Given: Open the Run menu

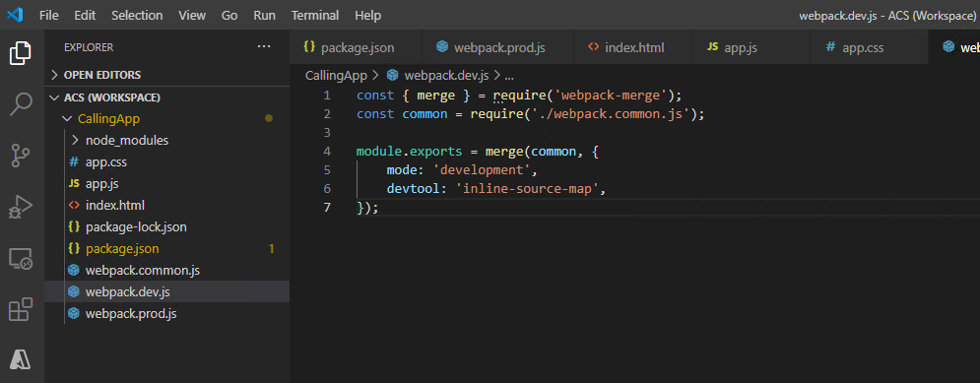Looking at the screenshot, I should pos(264,15).
